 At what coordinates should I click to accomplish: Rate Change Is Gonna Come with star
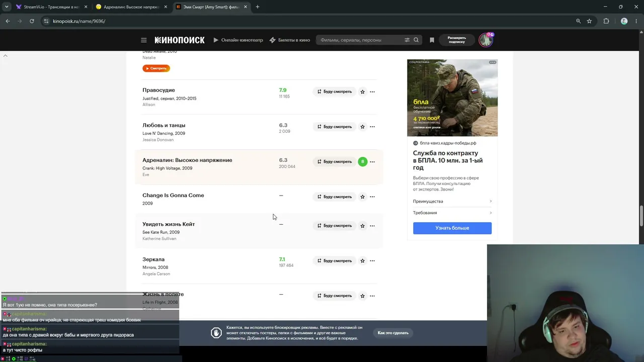pyautogui.click(x=362, y=197)
